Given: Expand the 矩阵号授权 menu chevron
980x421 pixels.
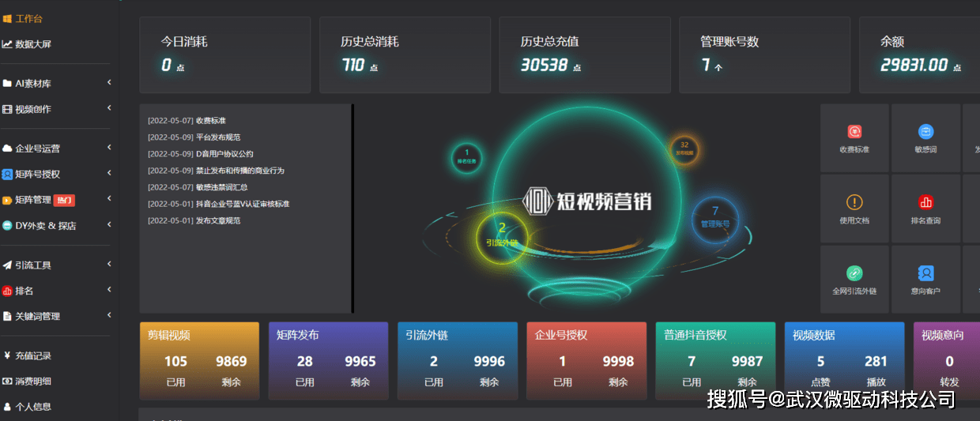Looking at the screenshot, I should click(109, 173).
